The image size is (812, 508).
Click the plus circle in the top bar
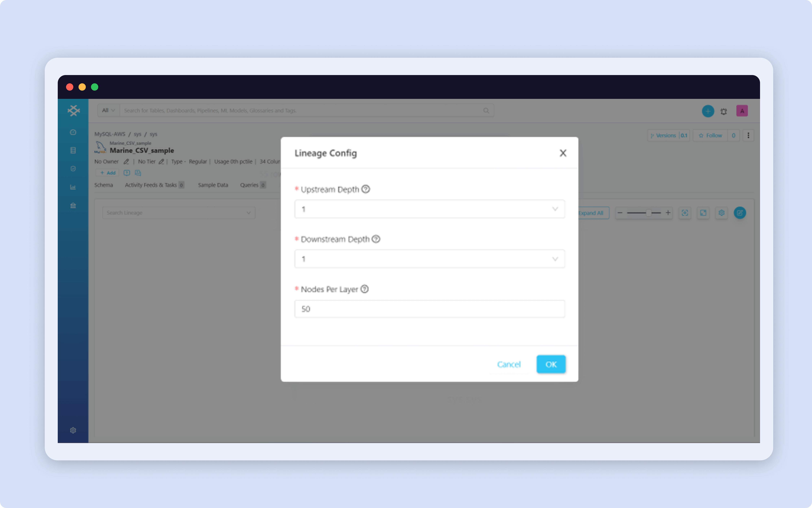point(708,111)
